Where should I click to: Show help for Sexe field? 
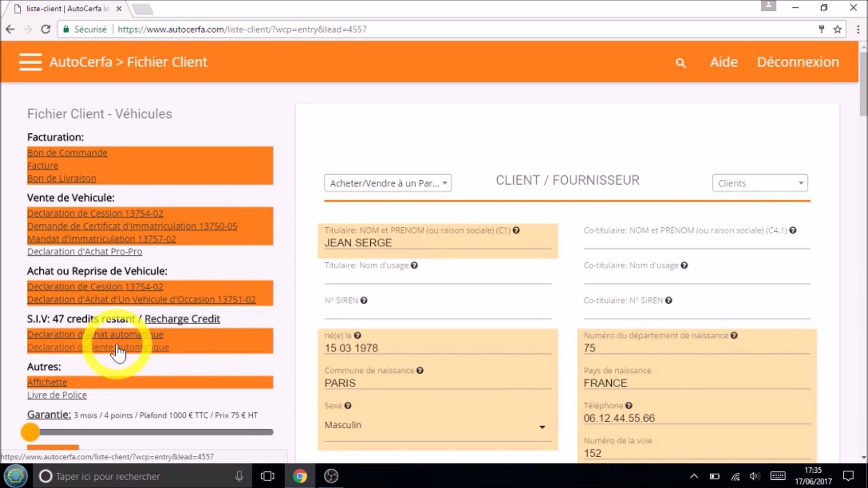point(348,405)
